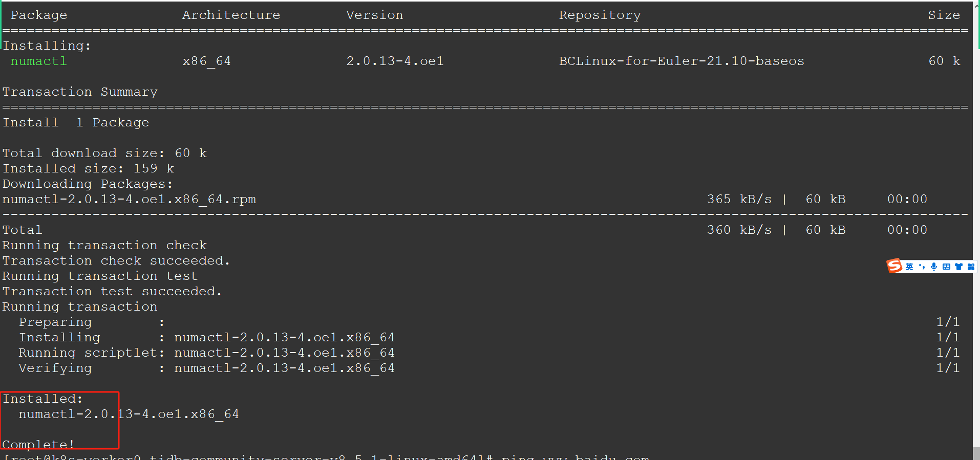The image size is (980, 460).
Task: Start voice input with the microphone icon
Action: click(x=934, y=267)
